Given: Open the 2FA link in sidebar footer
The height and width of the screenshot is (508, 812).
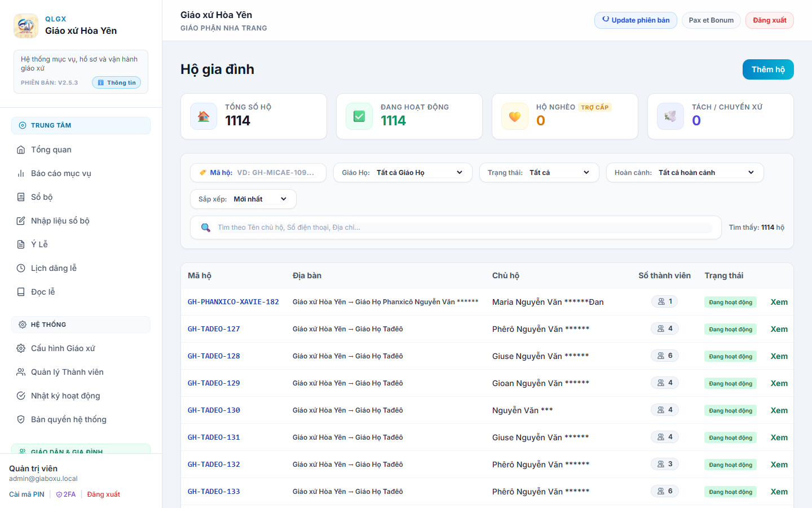Looking at the screenshot, I should [66, 494].
